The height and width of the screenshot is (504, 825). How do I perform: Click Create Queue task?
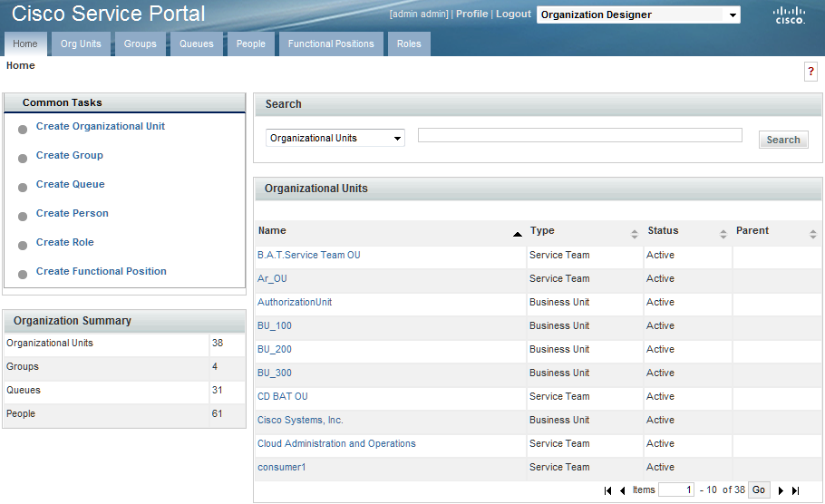coord(70,184)
